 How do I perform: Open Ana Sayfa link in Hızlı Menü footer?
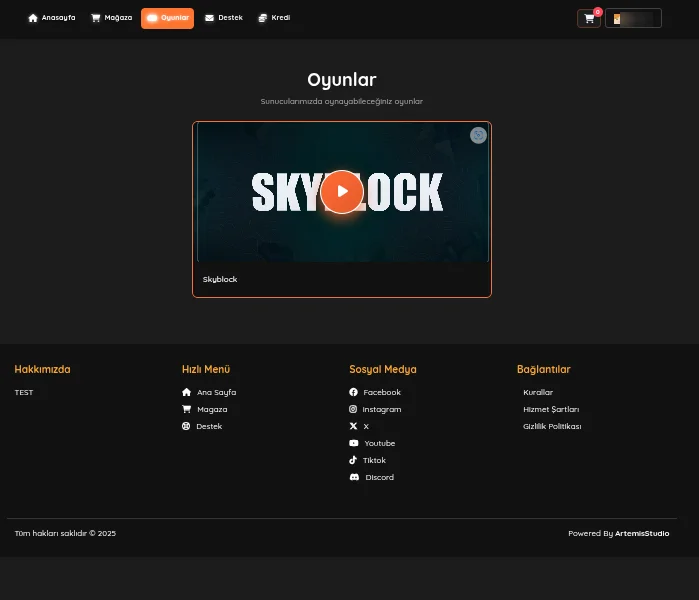click(217, 392)
